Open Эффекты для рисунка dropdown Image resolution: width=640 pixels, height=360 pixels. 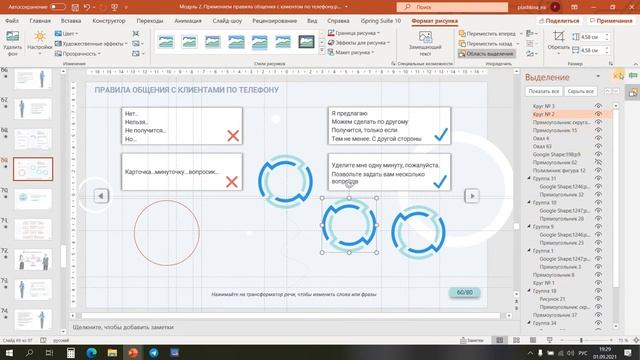(359, 42)
